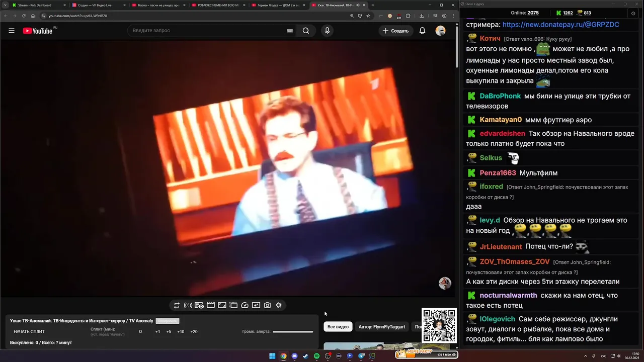Click the recommended video thumbnail below chips
The height and width of the screenshot is (362, 644).
tap(386, 346)
